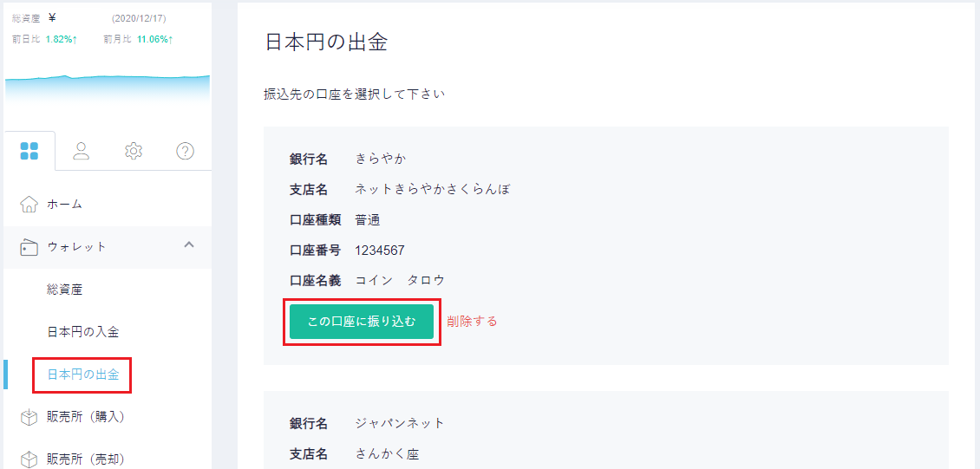Viewport: 980px width, 469px height.
Task: Collapse the ウォレット menu chevron
Action: pos(189,245)
